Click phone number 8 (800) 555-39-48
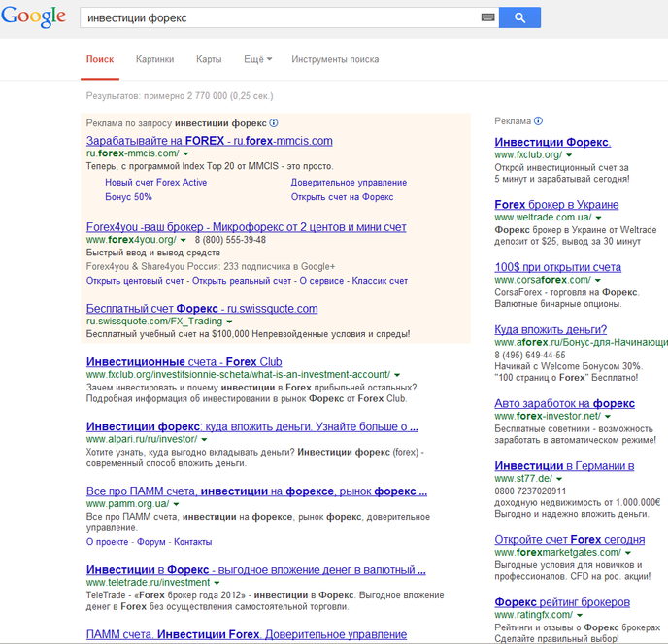The image size is (668, 644). [x=230, y=240]
